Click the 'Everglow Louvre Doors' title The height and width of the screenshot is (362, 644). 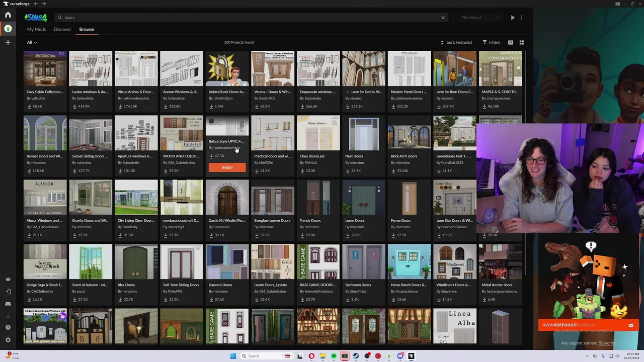pyautogui.click(x=272, y=221)
